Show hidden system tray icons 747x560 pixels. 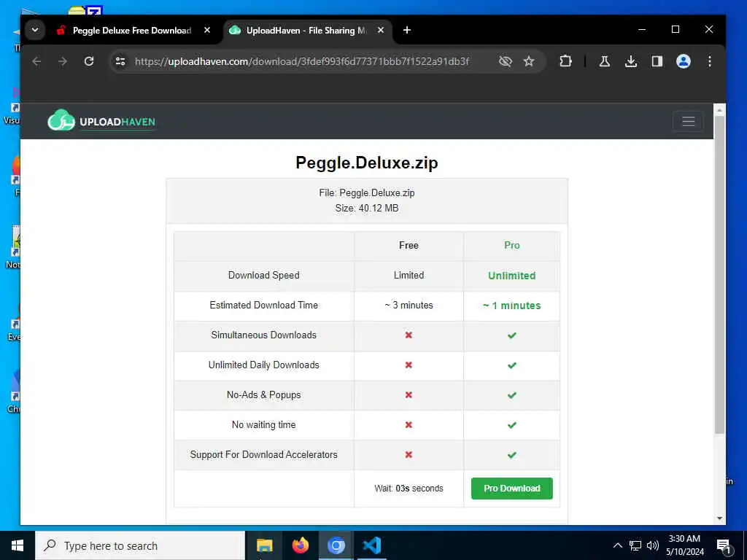click(617, 545)
